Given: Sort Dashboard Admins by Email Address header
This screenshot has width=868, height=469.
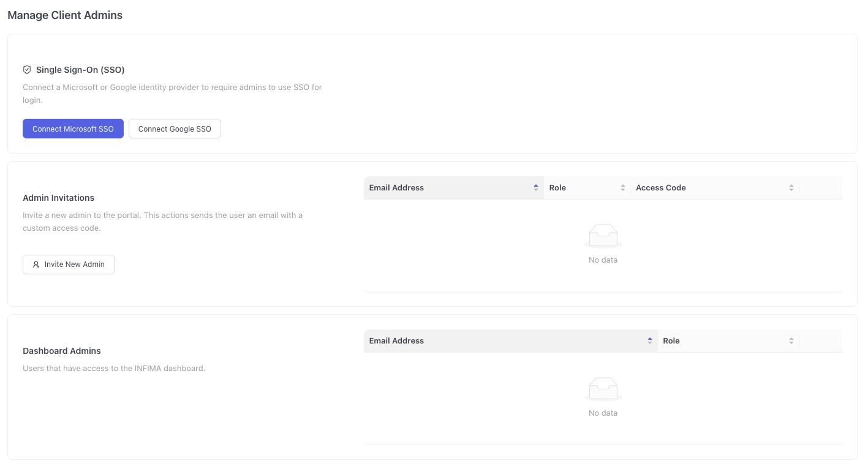Looking at the screenshot, I should click(396, 341).
